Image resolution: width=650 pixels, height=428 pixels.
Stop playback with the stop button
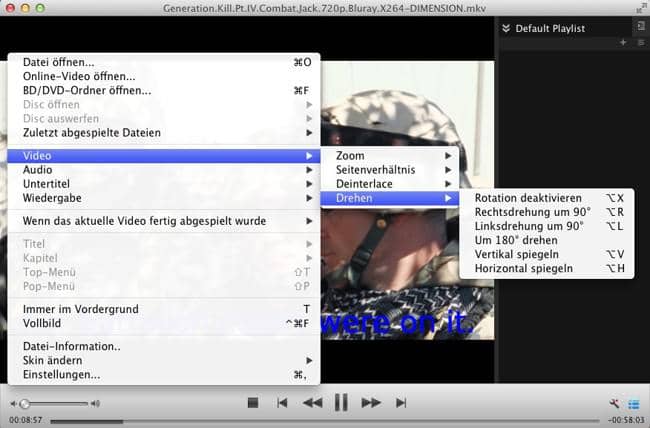click(253, 403)
